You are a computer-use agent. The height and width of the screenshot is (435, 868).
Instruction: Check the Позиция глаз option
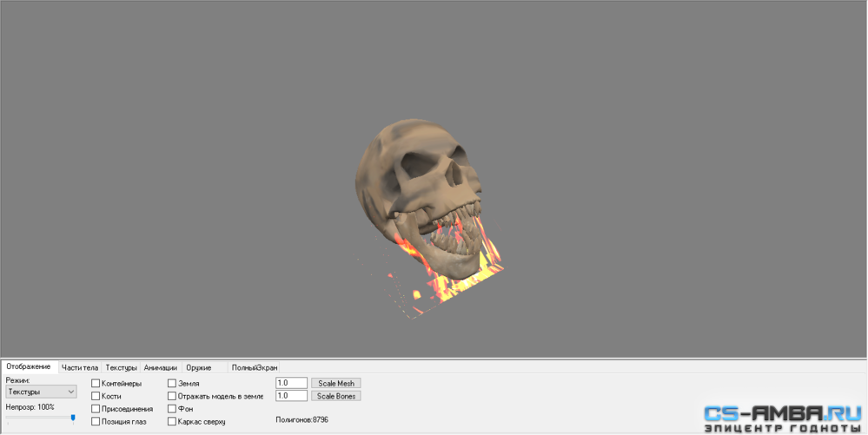pos(96,422)
